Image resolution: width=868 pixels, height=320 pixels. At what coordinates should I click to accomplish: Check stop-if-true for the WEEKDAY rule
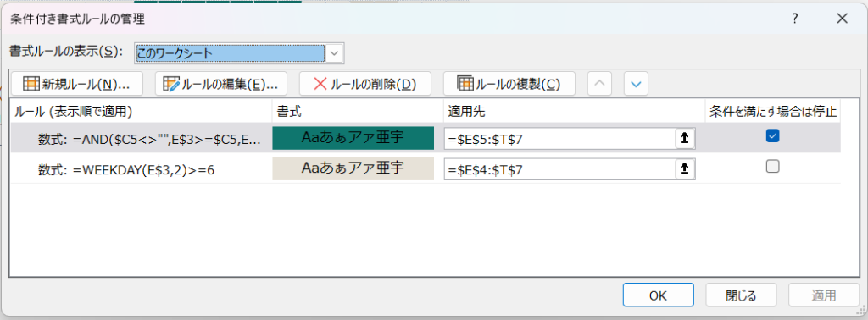[x=772, y=167]
